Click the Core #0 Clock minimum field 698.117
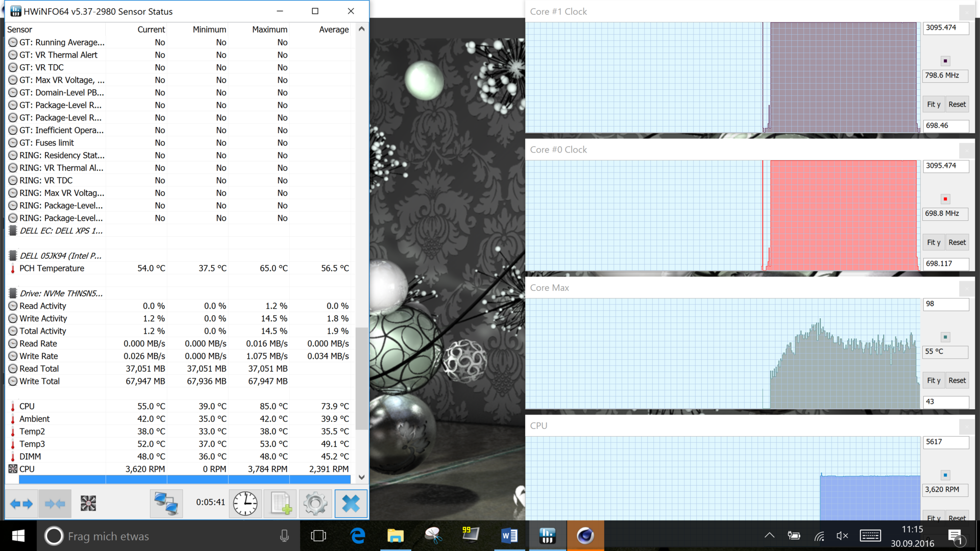Image resolution: width=980 pixels, height=551 pixels. [x=946, y=264]
